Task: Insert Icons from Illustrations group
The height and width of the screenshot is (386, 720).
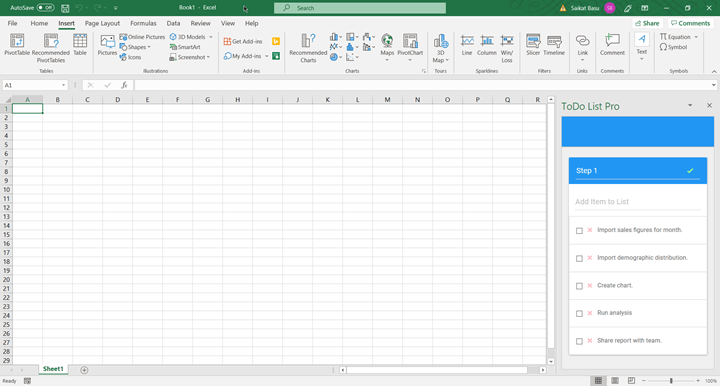Action: (130, 57)
